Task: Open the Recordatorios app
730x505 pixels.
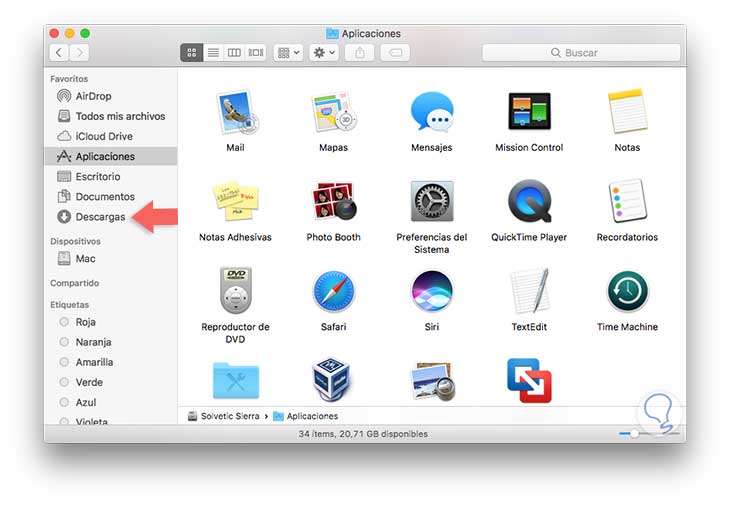Action: coord(627,201)
